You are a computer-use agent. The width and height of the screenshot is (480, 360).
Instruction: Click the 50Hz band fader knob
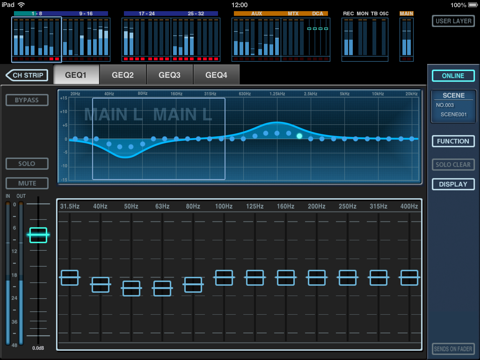(131, 288)
